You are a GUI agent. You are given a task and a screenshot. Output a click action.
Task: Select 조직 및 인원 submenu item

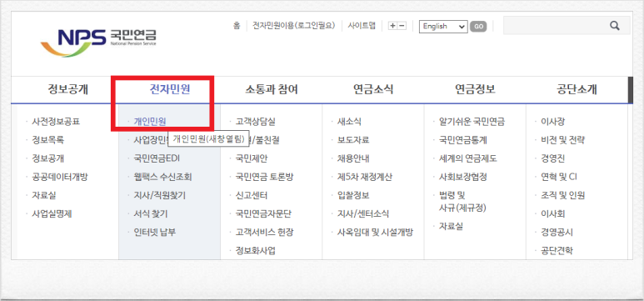[x=562, y=195]
